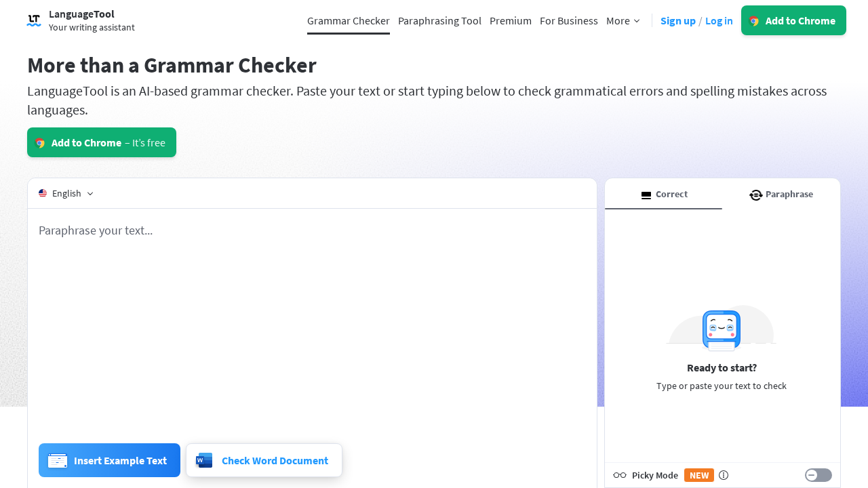Click the keyboard icon on Correct tab
This screenshot has height=488, width=868.
point(646,195)
